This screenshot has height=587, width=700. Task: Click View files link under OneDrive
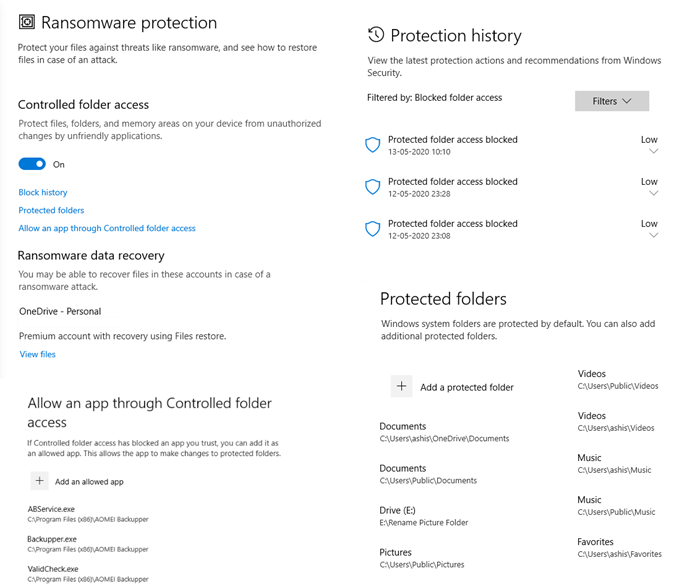[x=37, y=354]
